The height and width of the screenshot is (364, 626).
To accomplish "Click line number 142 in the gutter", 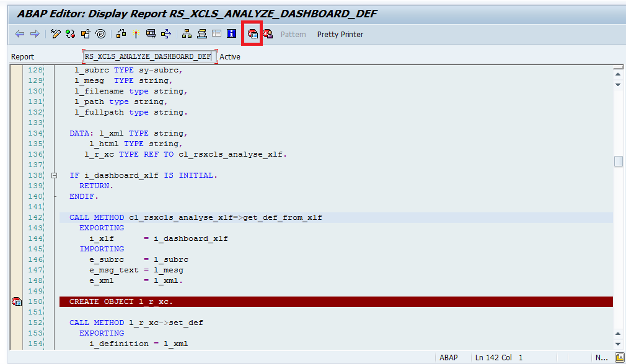I will pyautogui.click(x=35, y=217).
